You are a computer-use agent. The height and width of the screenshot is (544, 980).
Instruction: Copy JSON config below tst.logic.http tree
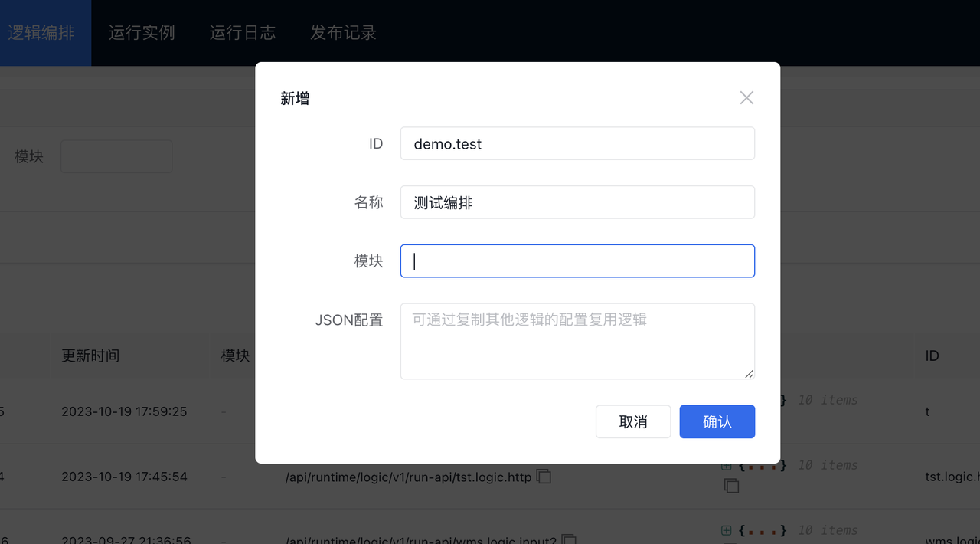pos(731,486)
